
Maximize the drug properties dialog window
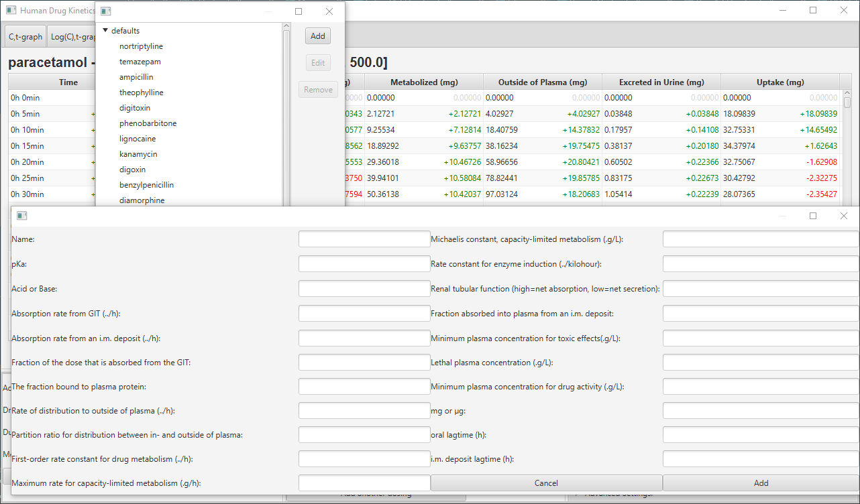(x=813, y=216)
